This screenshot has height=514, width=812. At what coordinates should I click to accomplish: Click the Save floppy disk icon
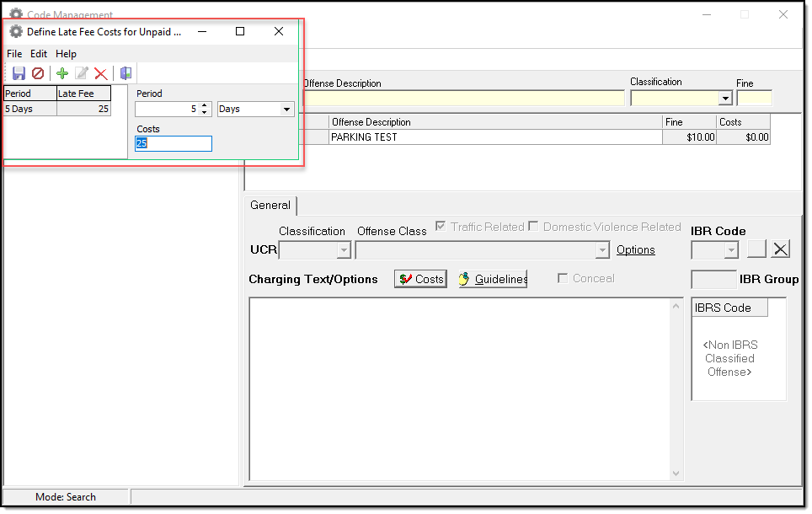pos(19,73)
